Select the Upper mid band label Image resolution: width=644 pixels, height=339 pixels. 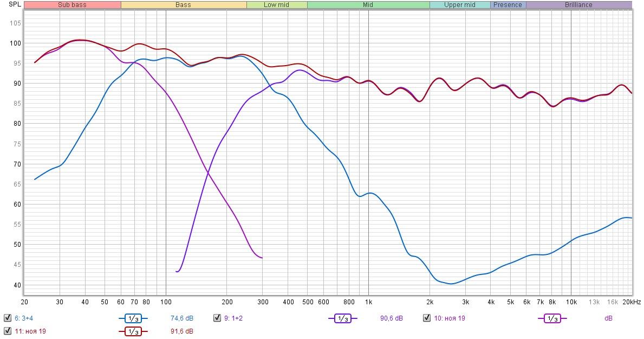coord(459,5)
